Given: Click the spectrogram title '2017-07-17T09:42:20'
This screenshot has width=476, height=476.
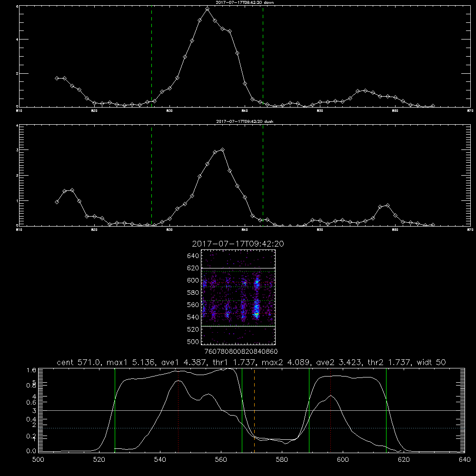Looking at the screenshot, I should point(238,244).
